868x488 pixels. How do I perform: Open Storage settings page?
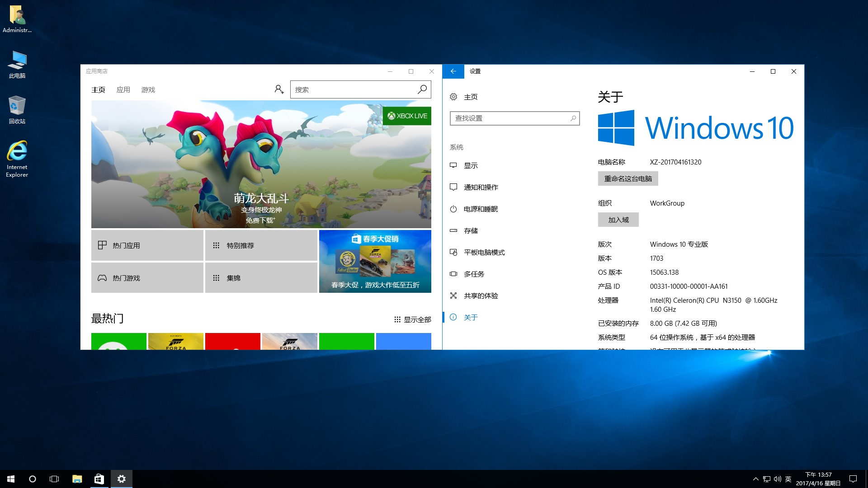514,230
